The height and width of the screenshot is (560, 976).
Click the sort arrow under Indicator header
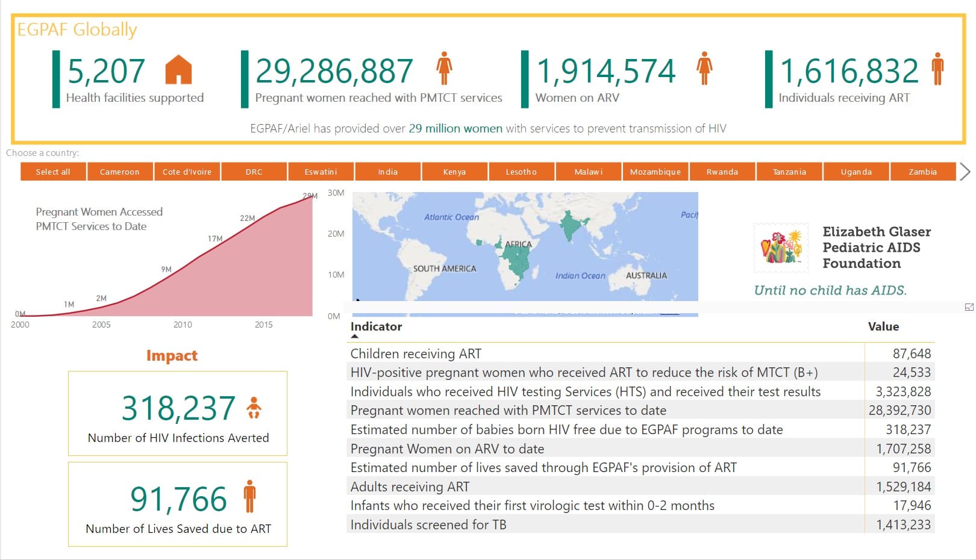click(355, 337)
